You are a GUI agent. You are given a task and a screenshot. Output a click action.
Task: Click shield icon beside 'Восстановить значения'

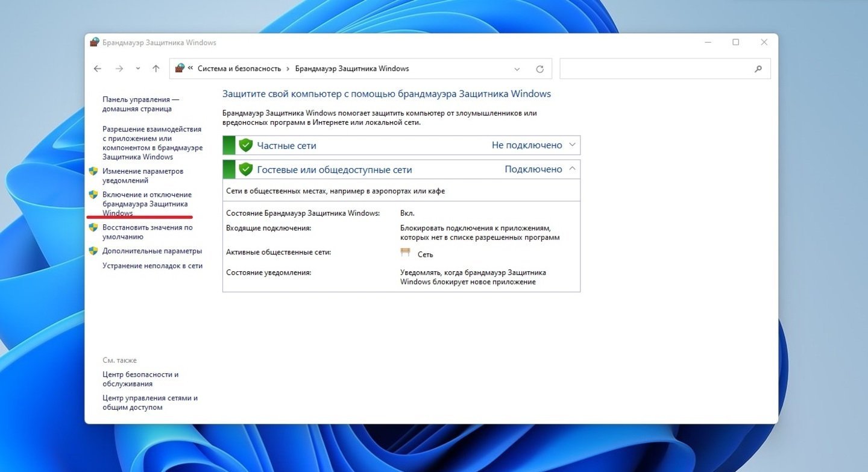93,227
